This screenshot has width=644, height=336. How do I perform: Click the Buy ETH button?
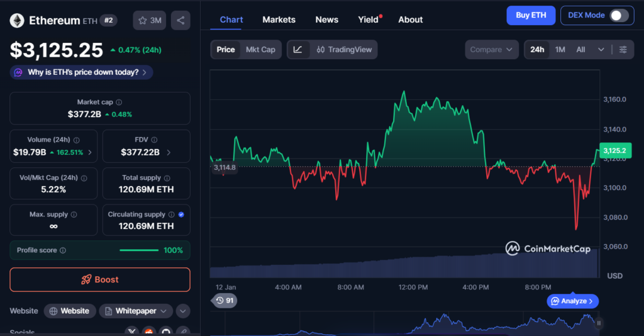[x=531, y=15]
